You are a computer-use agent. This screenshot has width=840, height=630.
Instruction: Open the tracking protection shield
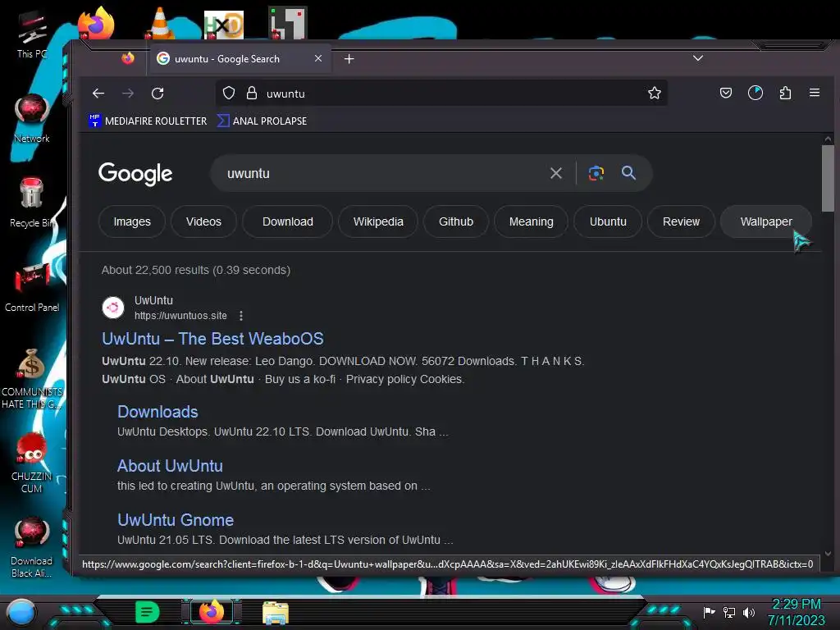[229, 94]
